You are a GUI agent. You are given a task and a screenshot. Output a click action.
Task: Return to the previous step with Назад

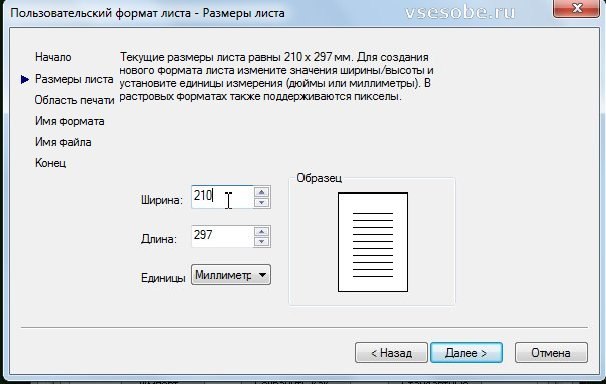click(391, 353)
